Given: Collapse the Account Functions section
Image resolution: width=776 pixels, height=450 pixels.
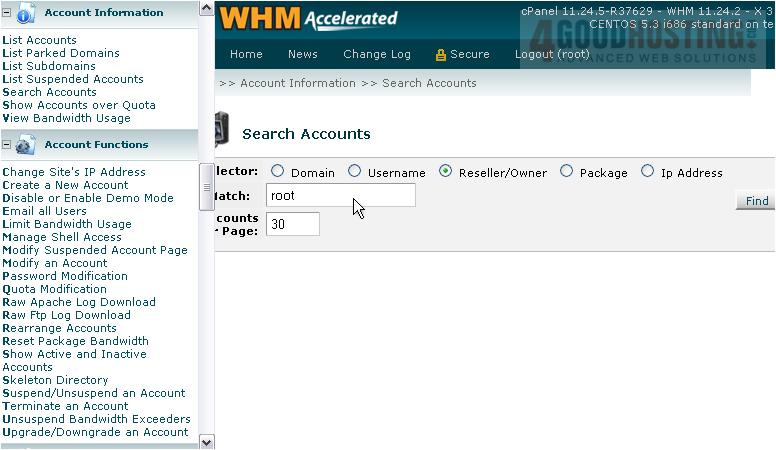Looking at the screenshot, I should (x=7, y=145).
